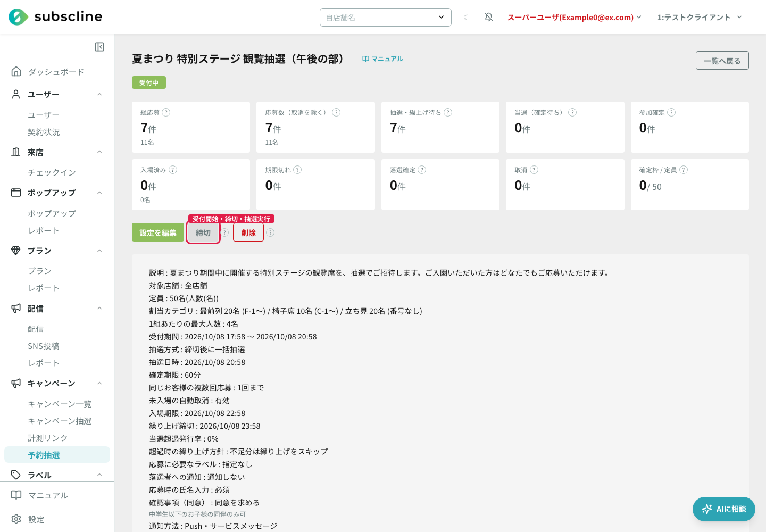Click the 締切 button
The image size is (766, 532).
pyautogui.click(x=203, y=232)
